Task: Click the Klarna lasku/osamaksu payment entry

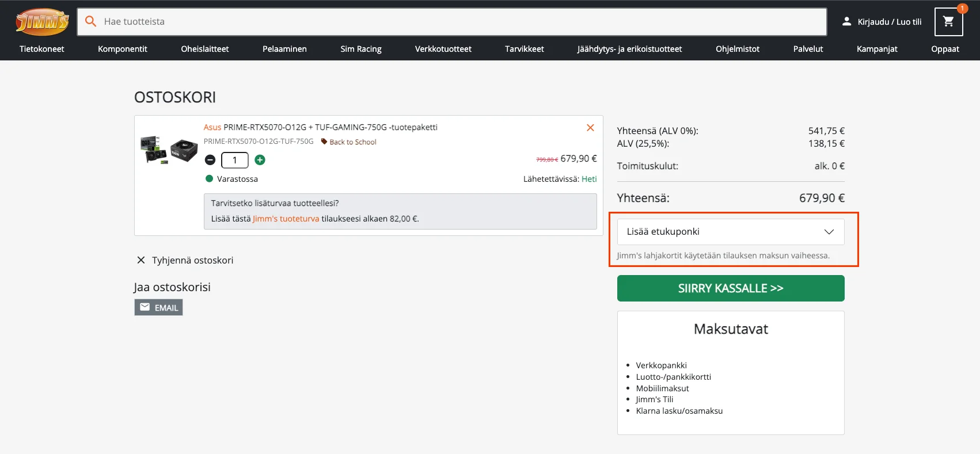Action: (x=679, y=411)
